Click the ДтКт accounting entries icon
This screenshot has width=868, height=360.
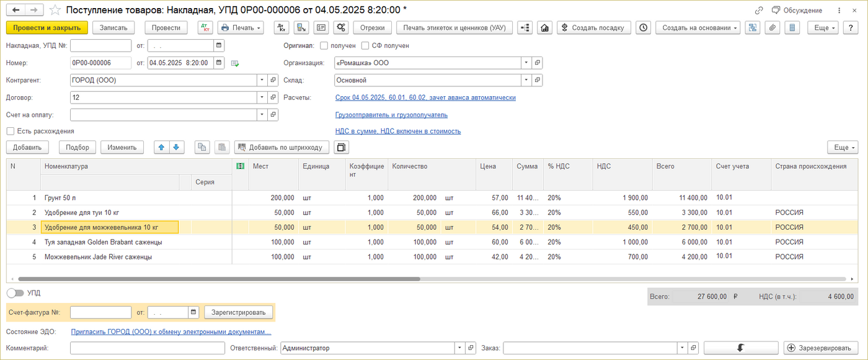tap(205, 28)
